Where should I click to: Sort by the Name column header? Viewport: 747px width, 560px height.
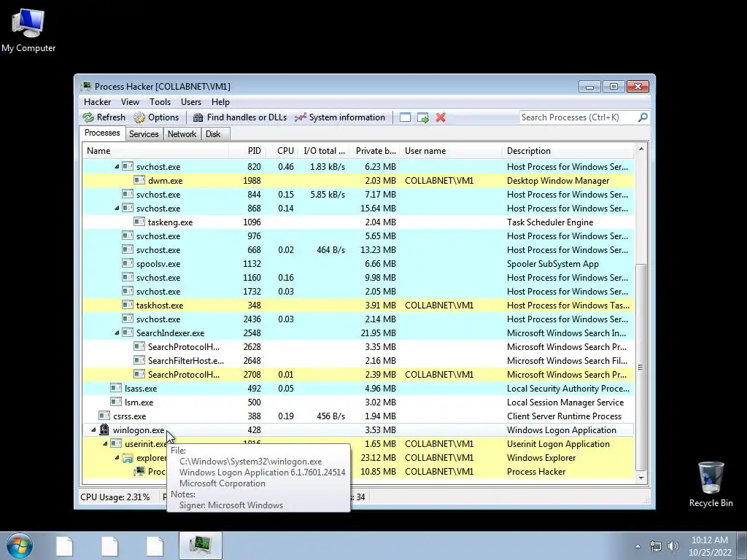pyautogui.click(x=155, y=151)
